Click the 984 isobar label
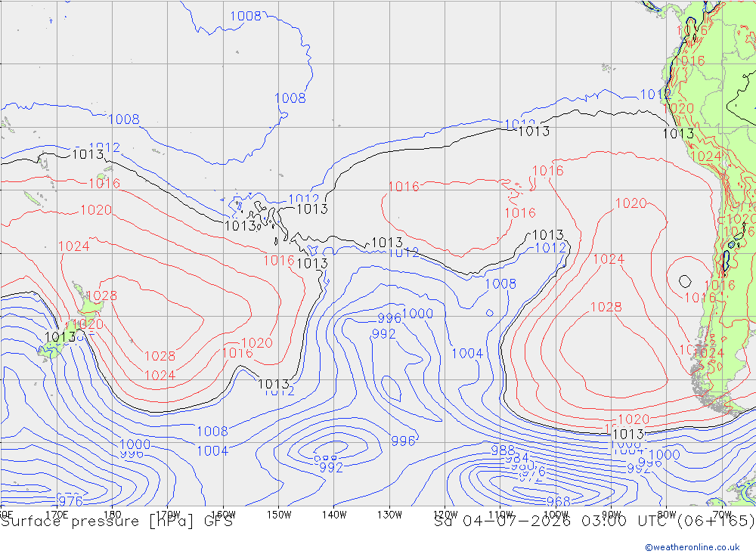 click(517, 459)
